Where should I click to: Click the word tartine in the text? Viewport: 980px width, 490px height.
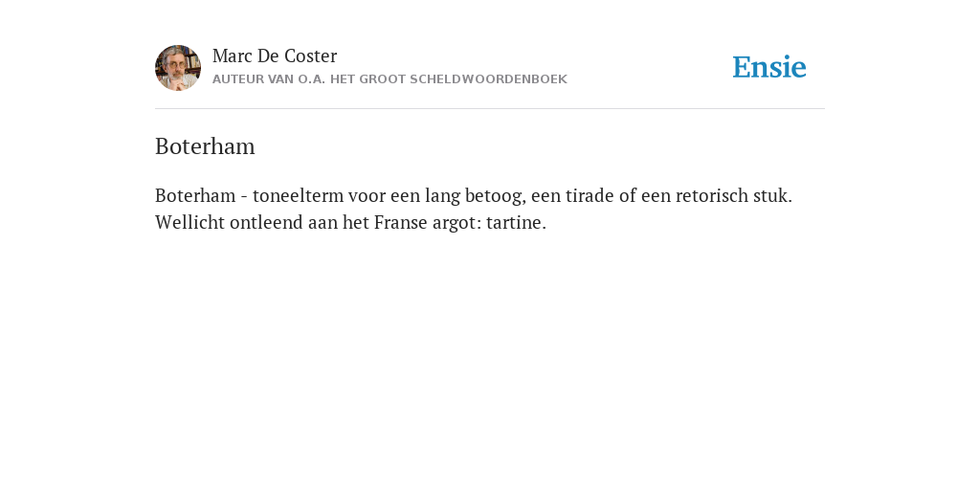[x=516, y=222]
